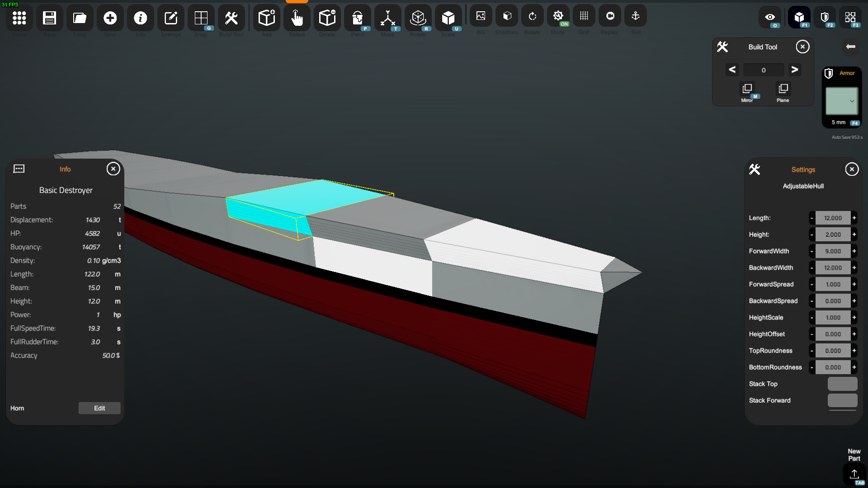Screen dimensions: 868x488
Task: Toggle the eye visibility button
Action: click(x=770, y=17)
